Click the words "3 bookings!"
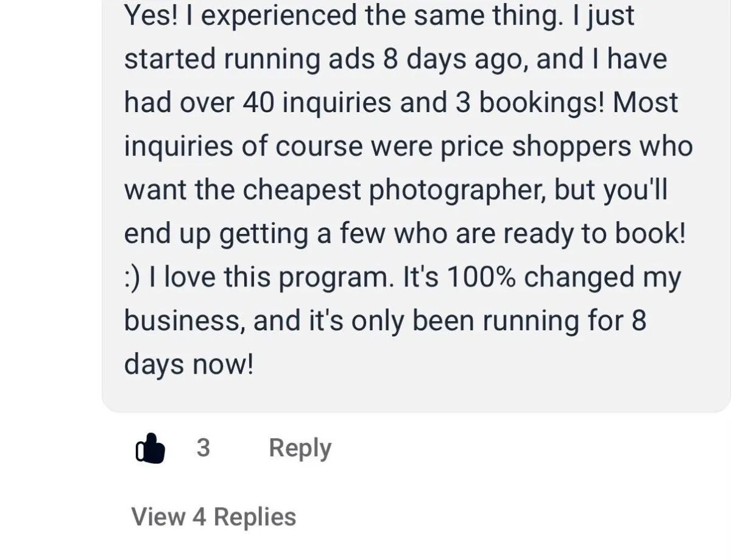This screenshot has height=560, width=731. tap(530, 103)
